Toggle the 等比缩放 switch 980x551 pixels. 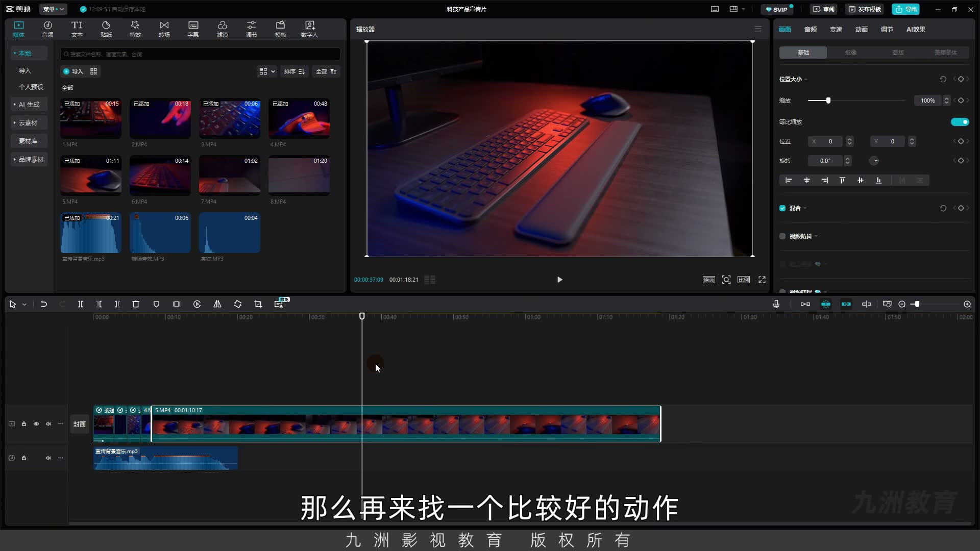960,122
